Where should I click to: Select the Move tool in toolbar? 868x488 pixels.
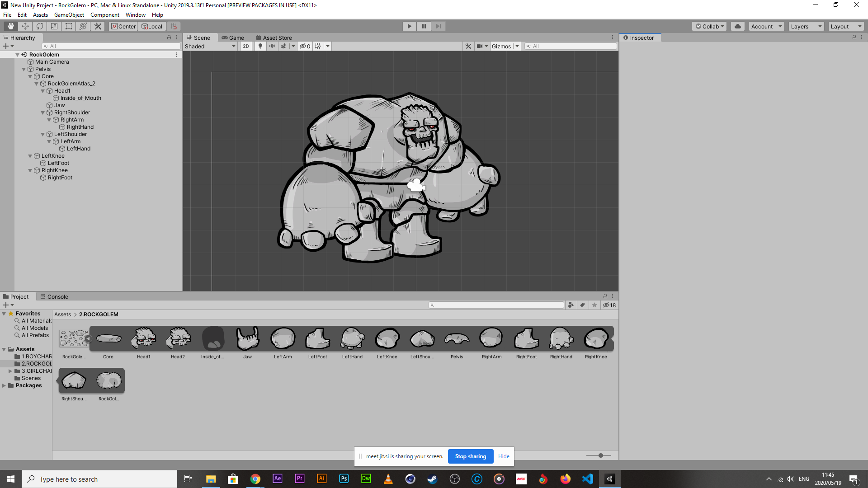pos(25,26)
